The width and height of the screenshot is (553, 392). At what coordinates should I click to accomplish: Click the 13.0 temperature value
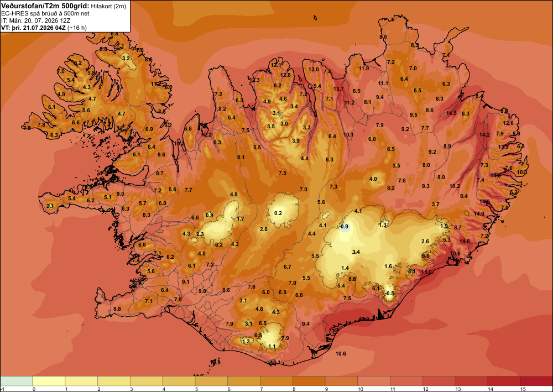pos(314,70)
